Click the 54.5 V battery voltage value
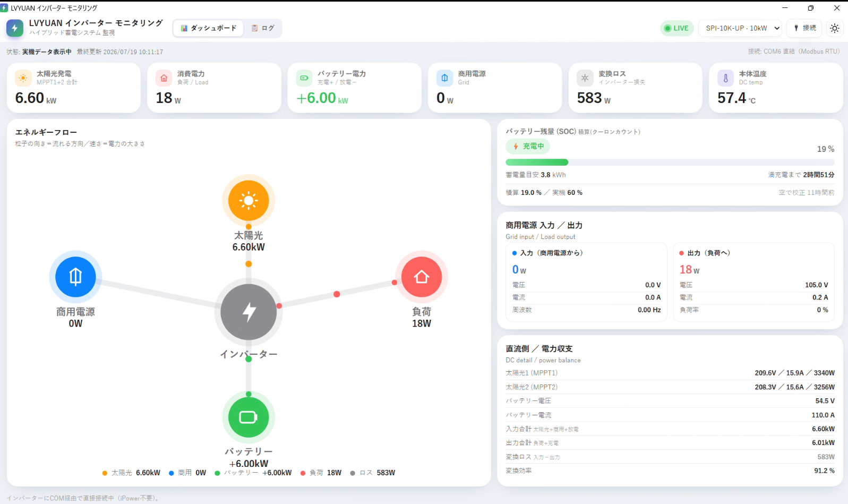The width and height of the screenshot is (848, 504). 825,401
